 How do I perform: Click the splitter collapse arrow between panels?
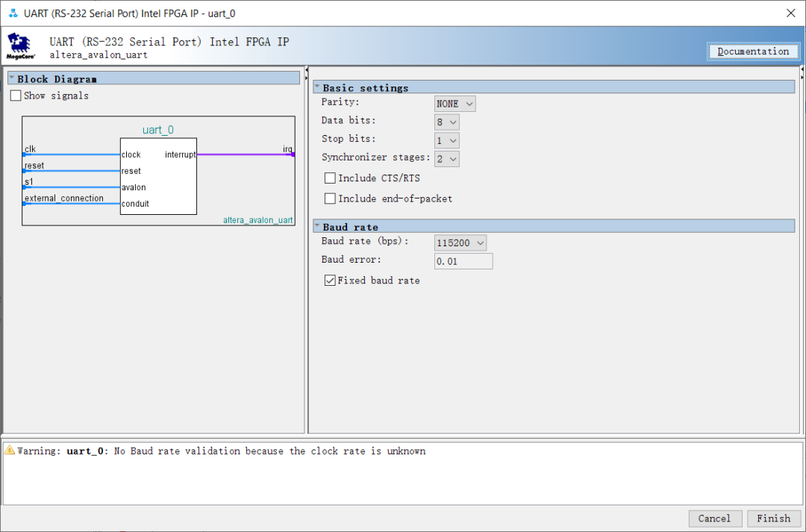pos(307,70)
